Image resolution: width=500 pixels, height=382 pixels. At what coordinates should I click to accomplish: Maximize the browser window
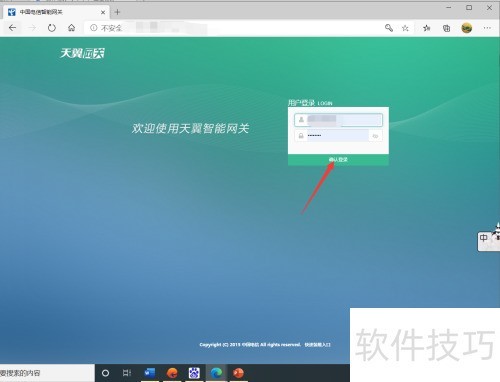click(x=469, y=7)
